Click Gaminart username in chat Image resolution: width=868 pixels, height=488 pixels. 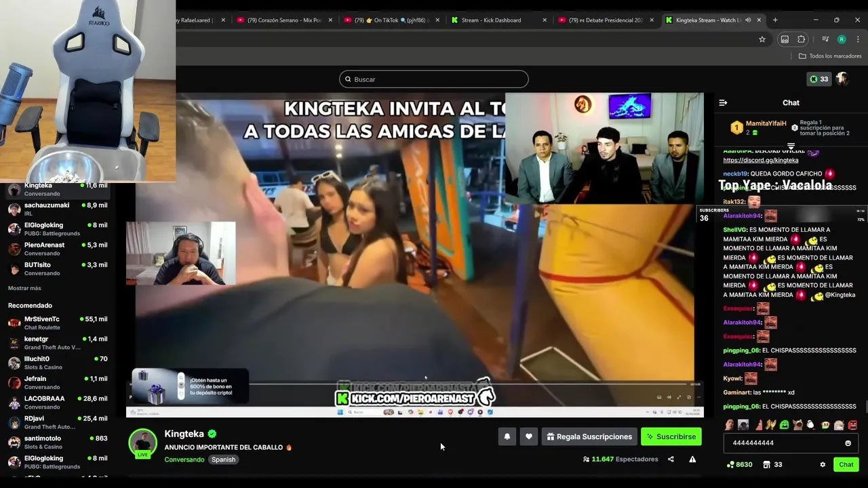(x=737, y=392)
